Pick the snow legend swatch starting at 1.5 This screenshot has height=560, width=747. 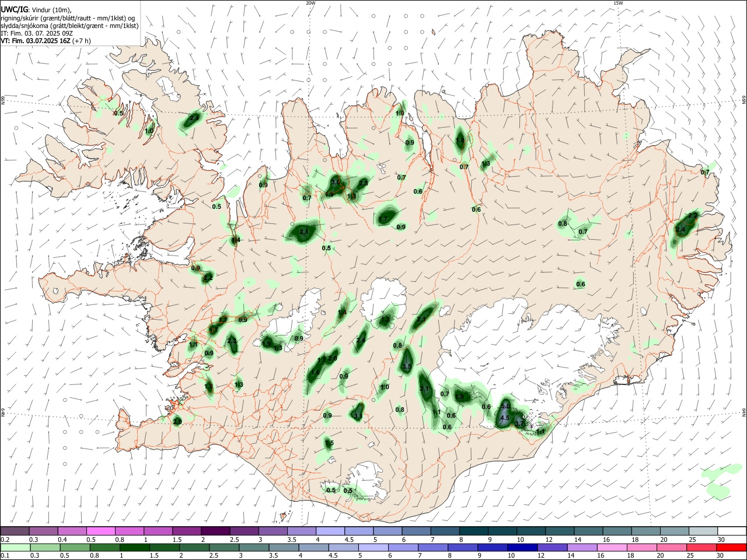[187, 531]
